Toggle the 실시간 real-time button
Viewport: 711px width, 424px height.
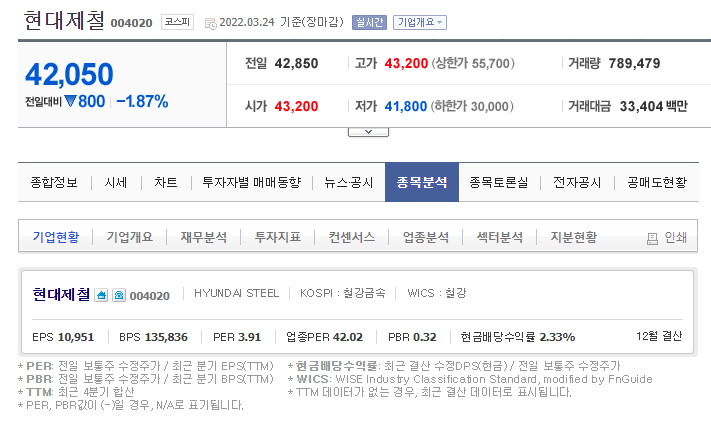tap(370, 22)
